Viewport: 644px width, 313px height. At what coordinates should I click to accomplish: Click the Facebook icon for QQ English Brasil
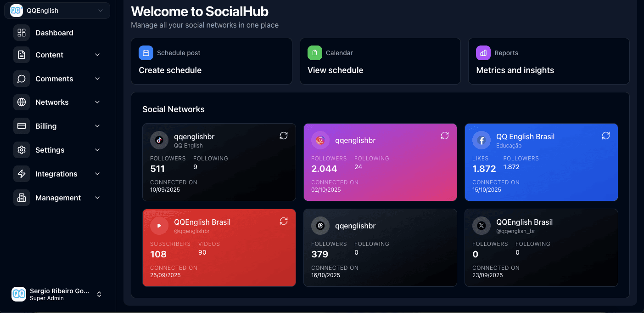click(481, 140)
